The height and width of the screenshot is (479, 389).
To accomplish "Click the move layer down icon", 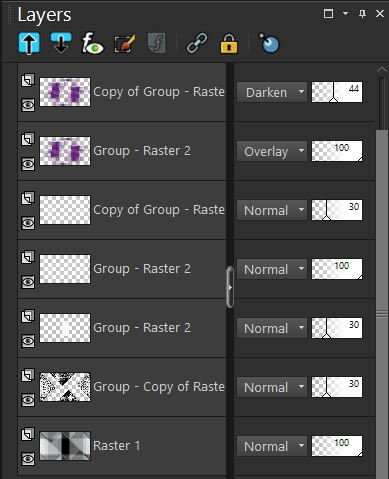I will (x=61, y=43).
